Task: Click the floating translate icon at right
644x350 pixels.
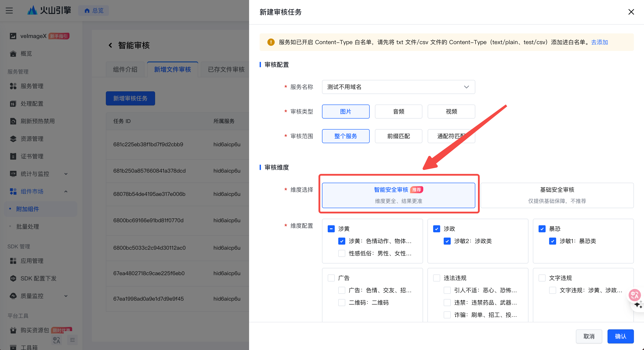Action: (634, 295)
